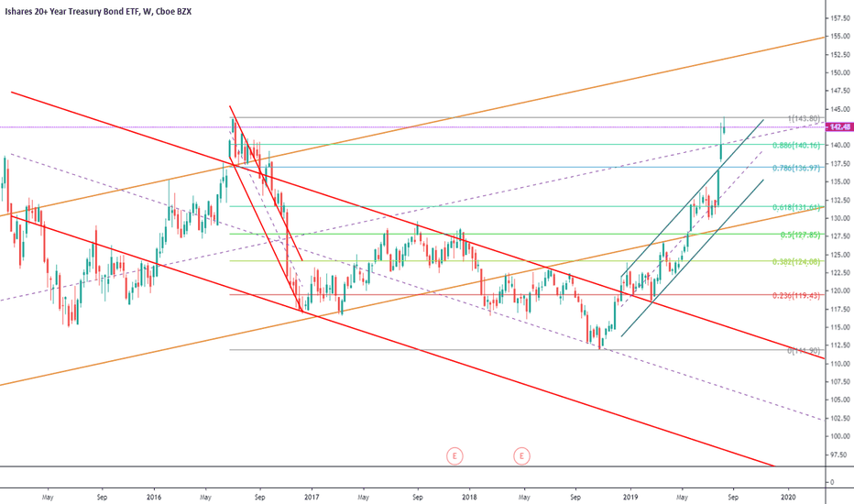
Task: Select the Fibonacci 0.618(131.61) level label
Action: coord(796,207)
